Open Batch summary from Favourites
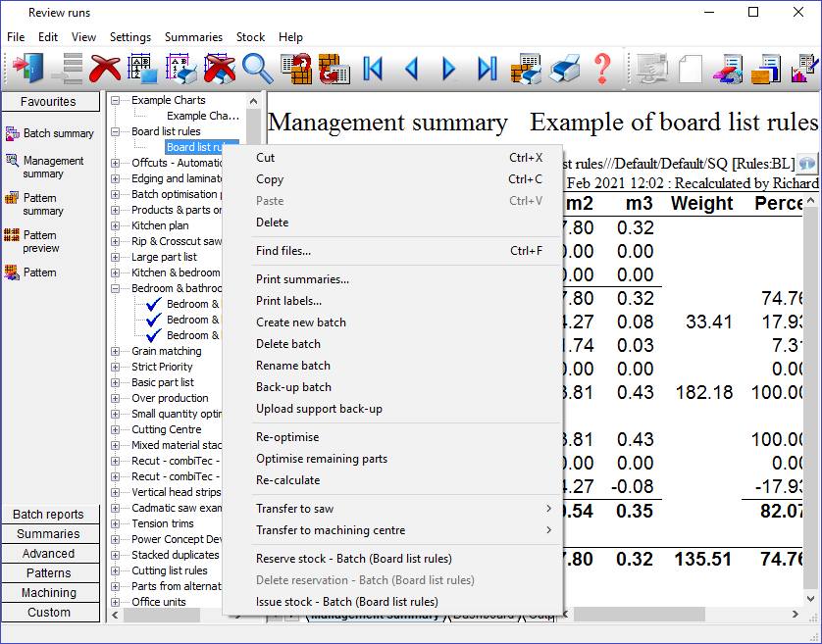Image resolution: width=822 pixels, height=644 pixels. coord(50,133)
